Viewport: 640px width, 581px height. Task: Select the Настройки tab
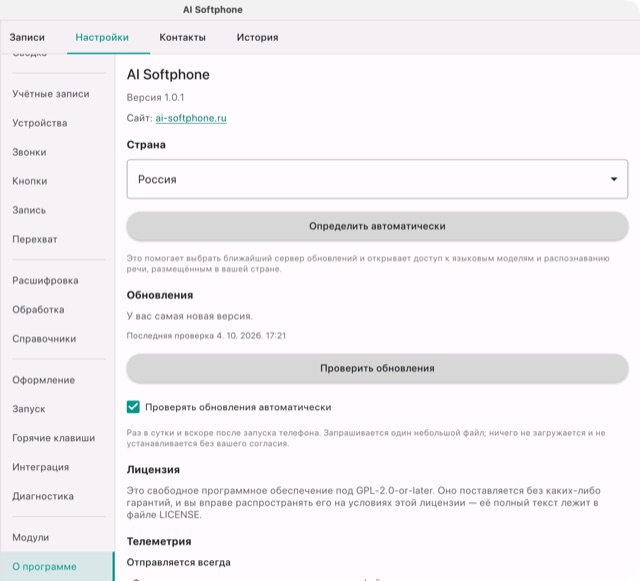(102, 37)
